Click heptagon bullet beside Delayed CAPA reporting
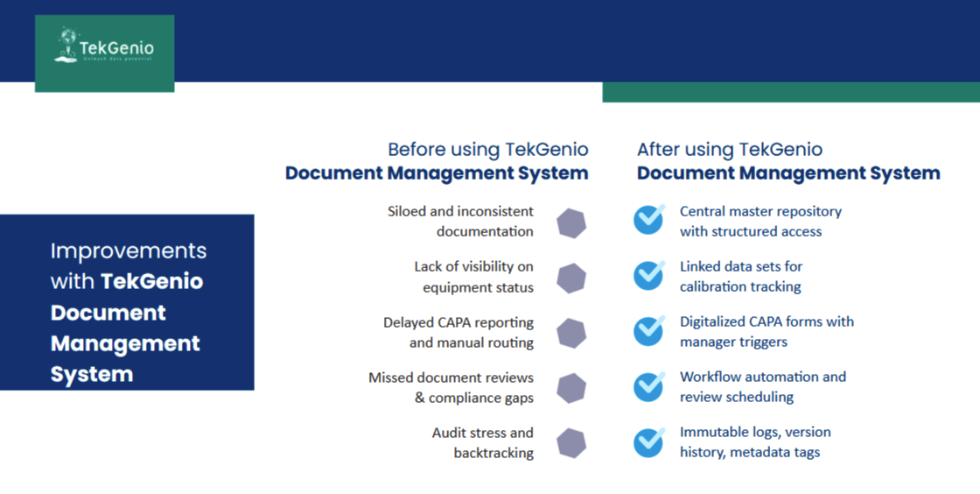 571,334
